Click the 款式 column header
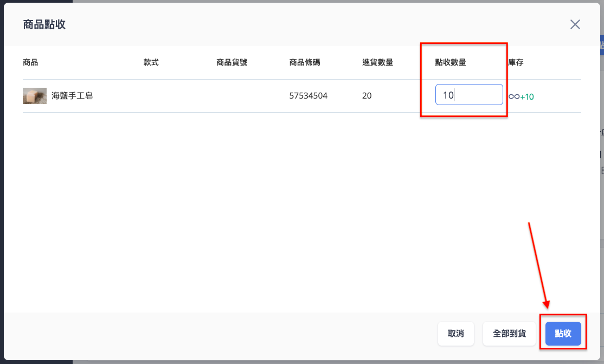 point(151,62)
